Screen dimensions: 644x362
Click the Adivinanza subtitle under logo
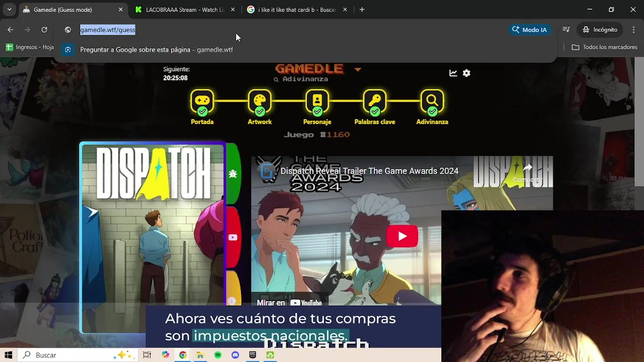(x=301, y=79)
